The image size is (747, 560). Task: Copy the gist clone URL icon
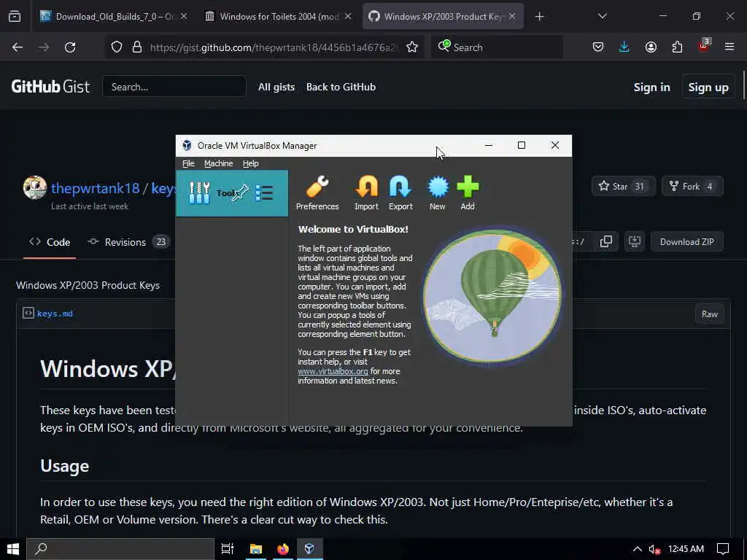(606, 241)
